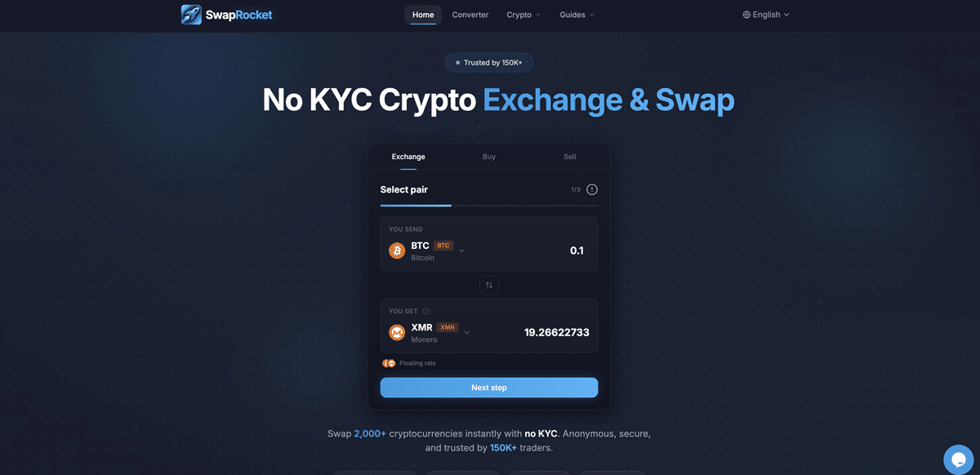Click the exclamation info icon beside 1/3
The width and height of the screenshot is (980, 475).
pyautogui.click(x=592, y=189)
